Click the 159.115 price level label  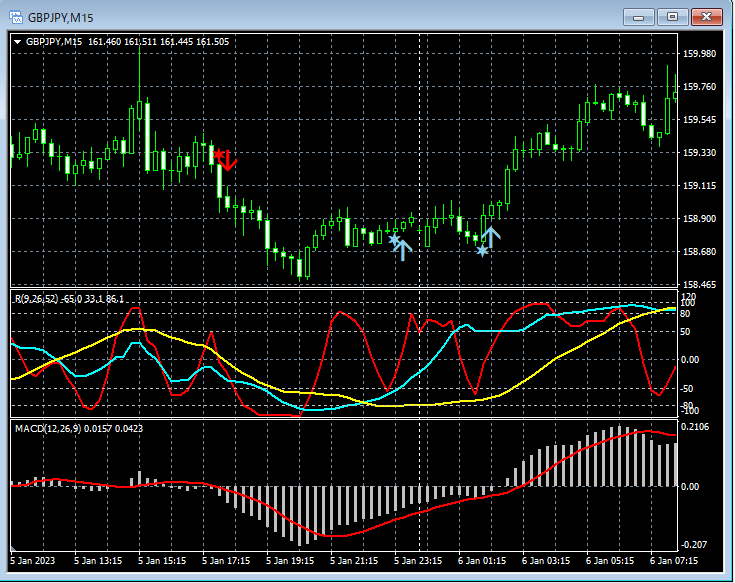(x=699, y=186)
